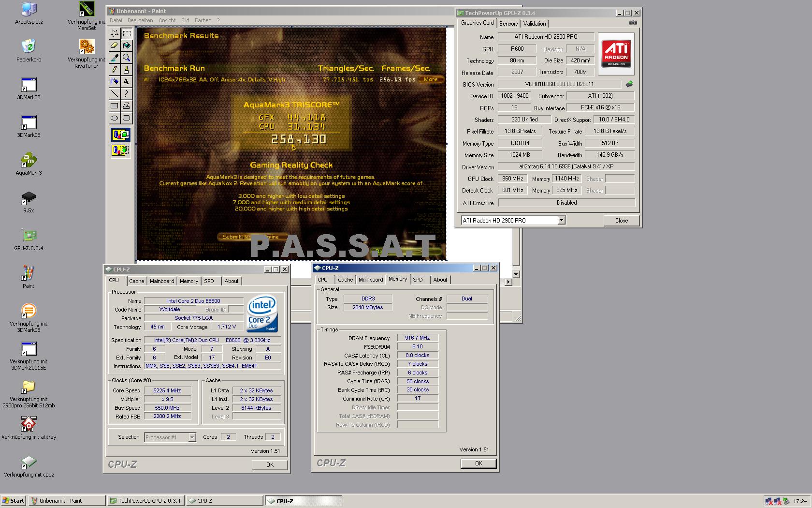Screen dimensions: 812x508
Task: Click the GPU Clock 860 MHz field
Action: tap(513, 179)
